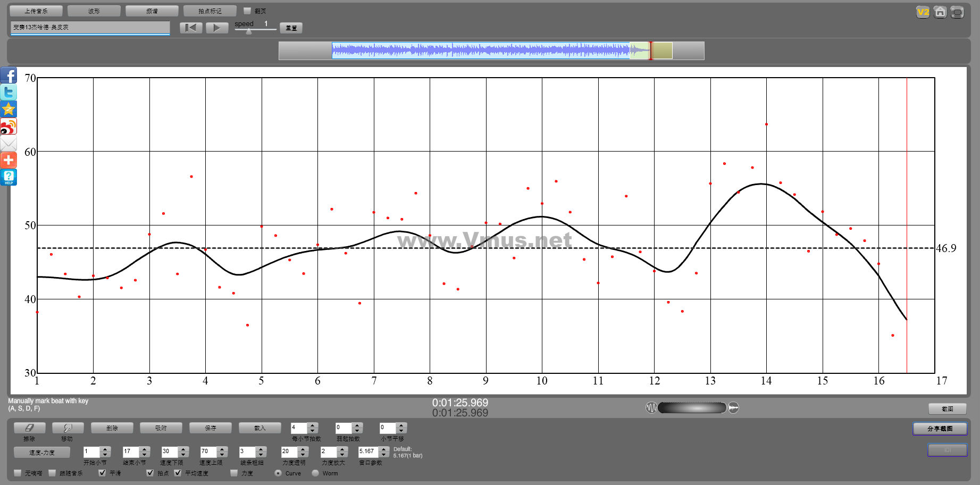Decrease 速度上限 value with down arrow
The image size is (980, 485).
tap(222, 455)
